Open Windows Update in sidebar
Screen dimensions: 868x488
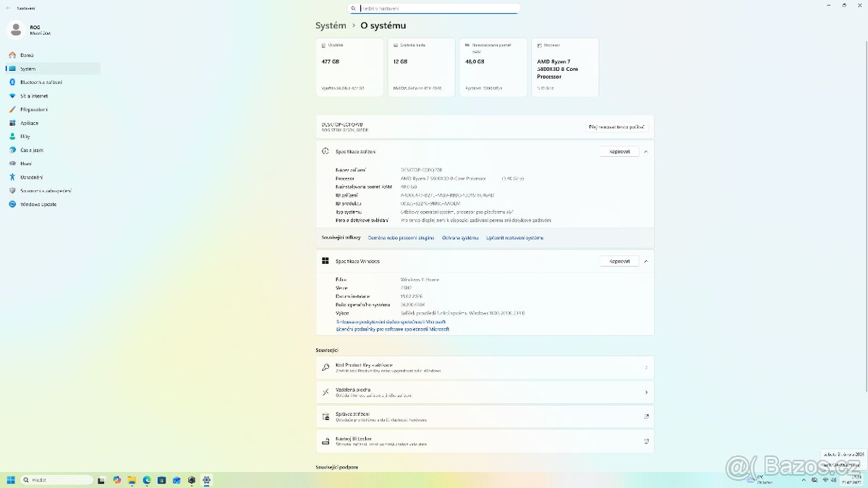pyautogui.click(x=38, y=204)
